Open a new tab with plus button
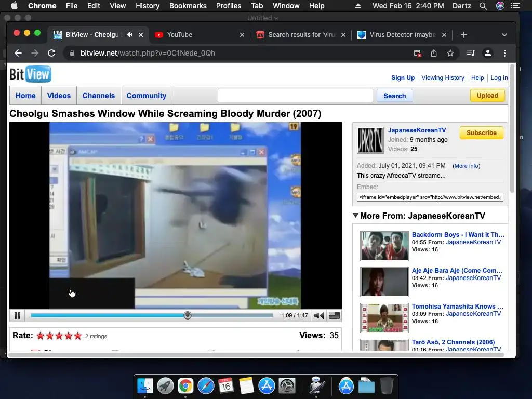 (x=464, y=35)
